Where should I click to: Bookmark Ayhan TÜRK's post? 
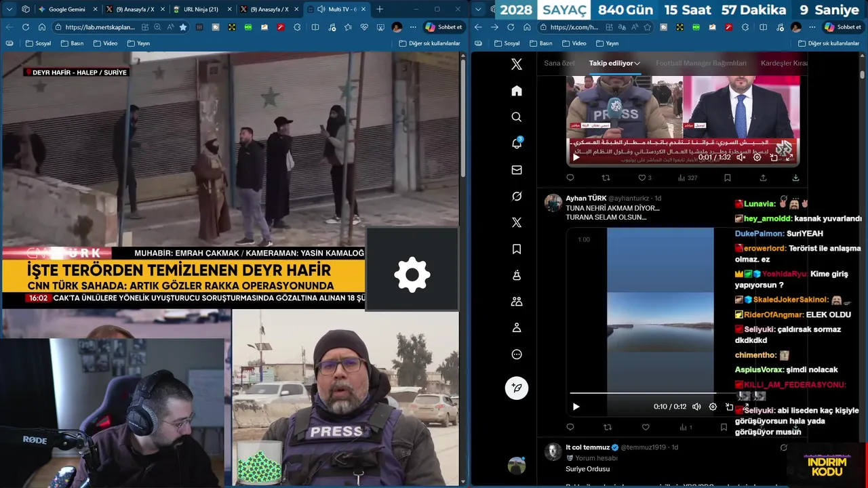pos(724,428)
